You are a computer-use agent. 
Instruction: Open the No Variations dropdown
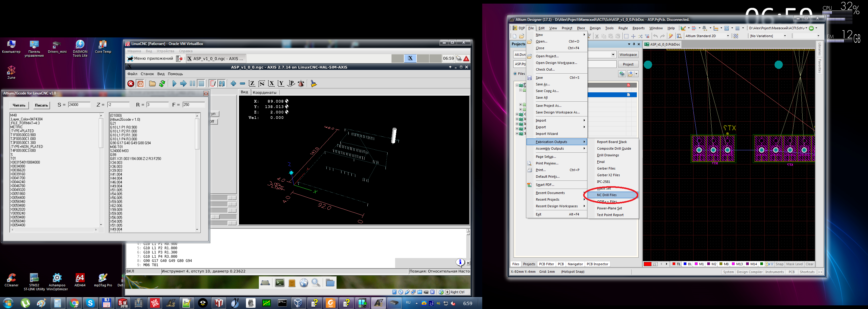point(785,36)
